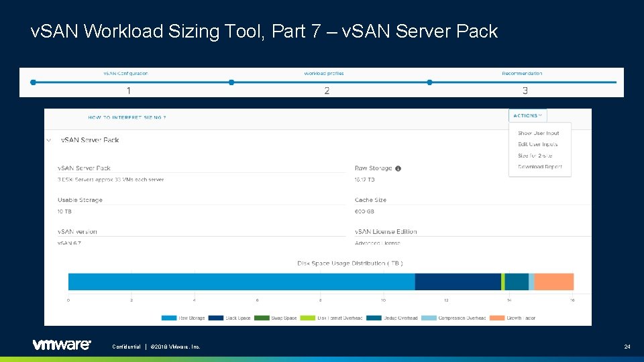The height and width of the screenshot is (362, 644).
Task: Click the 'Cache Size' field label
Action: pyautogui.click(x=370, y=200)
